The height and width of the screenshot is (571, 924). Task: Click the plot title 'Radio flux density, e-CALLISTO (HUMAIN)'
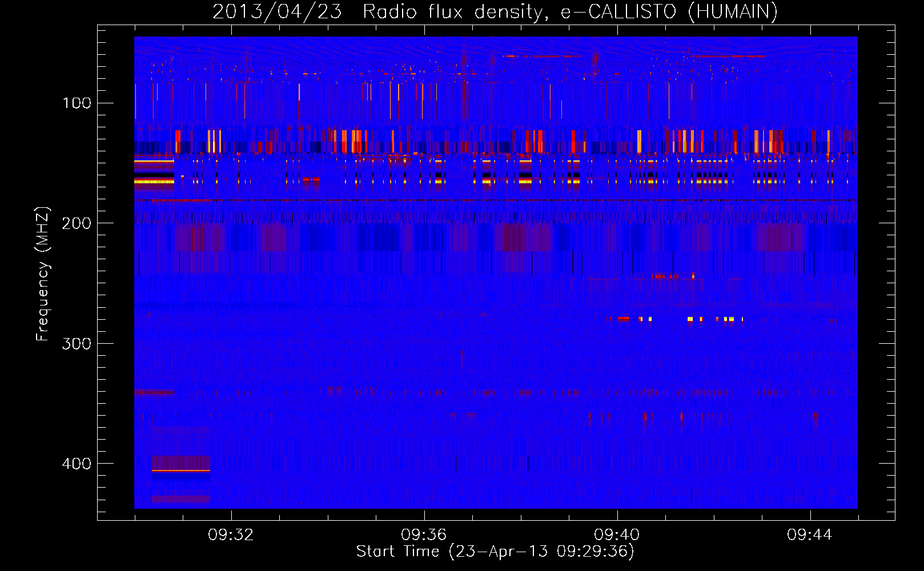pos(570,11)
